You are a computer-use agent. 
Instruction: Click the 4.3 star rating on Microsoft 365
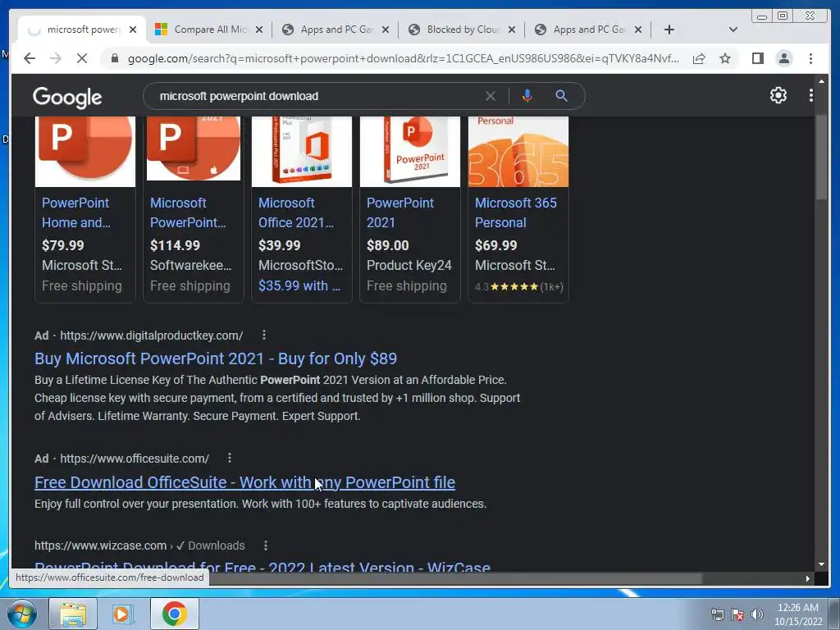tap(518, 286)
